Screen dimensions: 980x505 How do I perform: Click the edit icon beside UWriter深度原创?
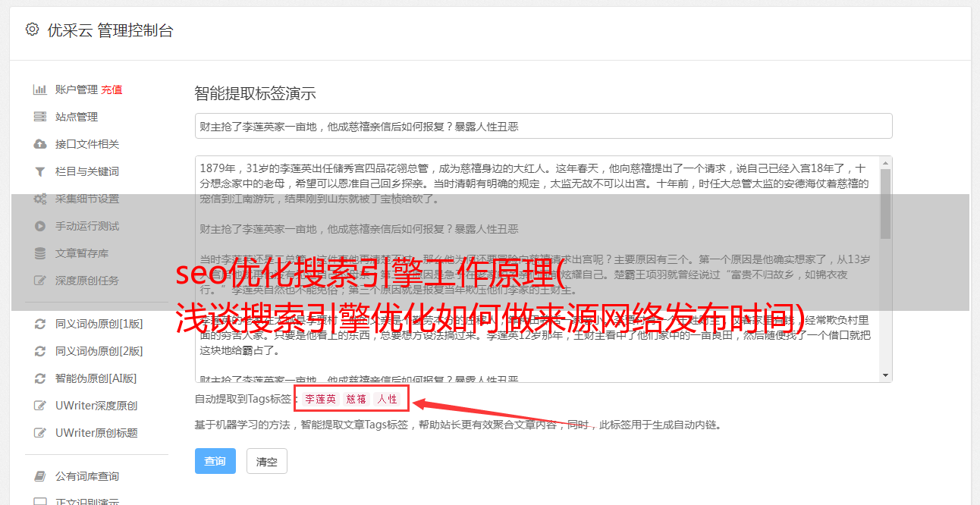point(40,406)
